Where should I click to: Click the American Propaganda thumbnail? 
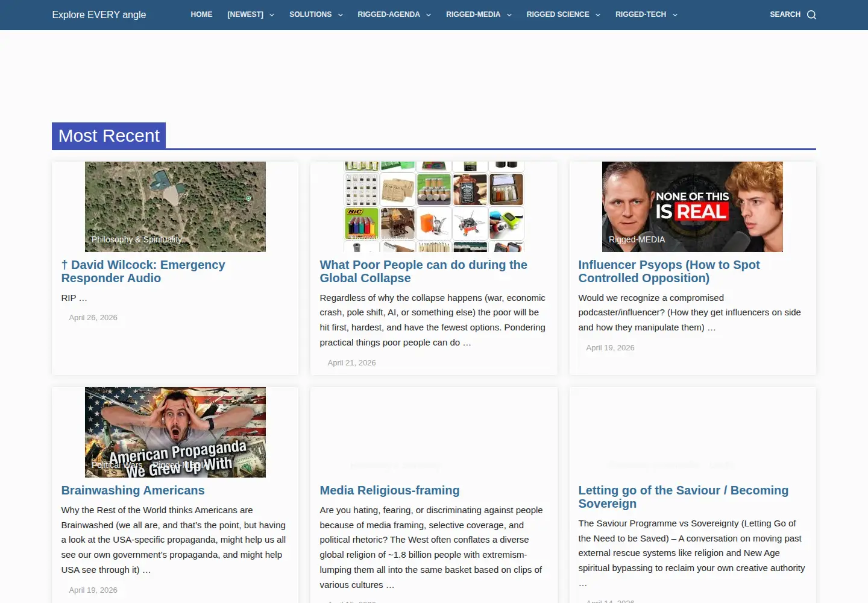pos(175,432)
